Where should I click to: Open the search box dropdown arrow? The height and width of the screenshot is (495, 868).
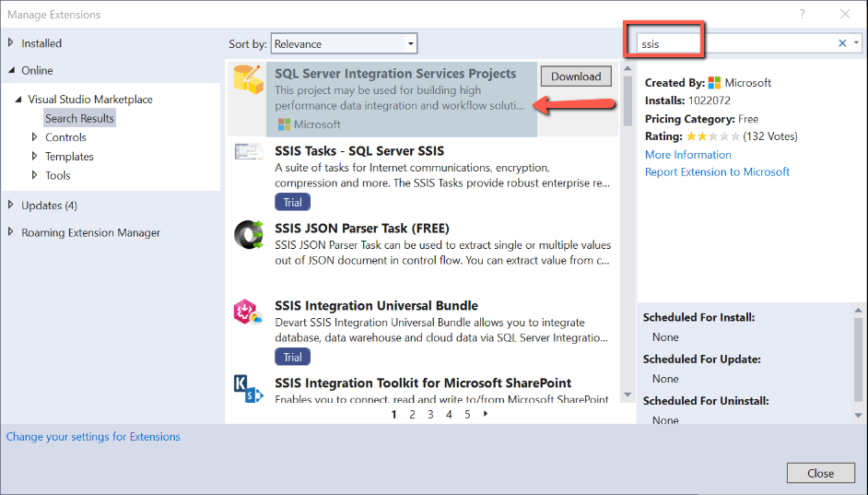[x=856, y=43]
